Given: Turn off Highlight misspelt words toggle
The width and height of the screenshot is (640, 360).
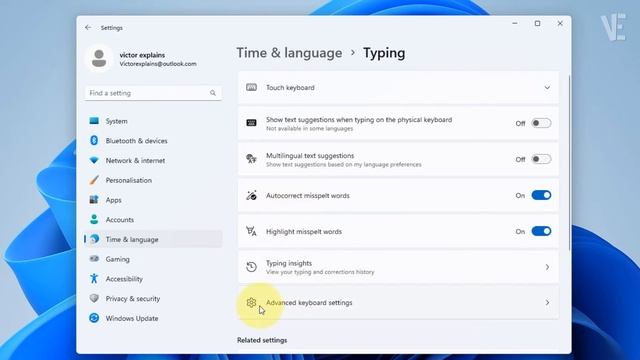Looking at the screenshot, I should [x=541, y=231].
